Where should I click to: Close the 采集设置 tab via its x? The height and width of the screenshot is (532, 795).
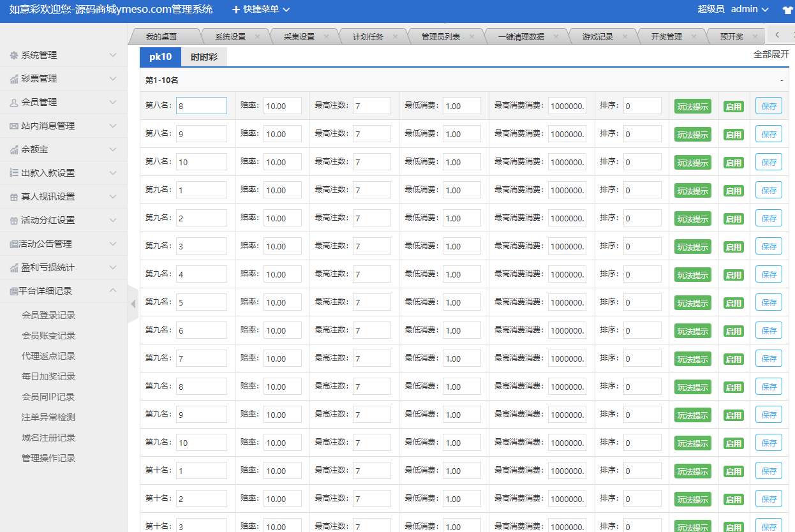tap(326, 37)
